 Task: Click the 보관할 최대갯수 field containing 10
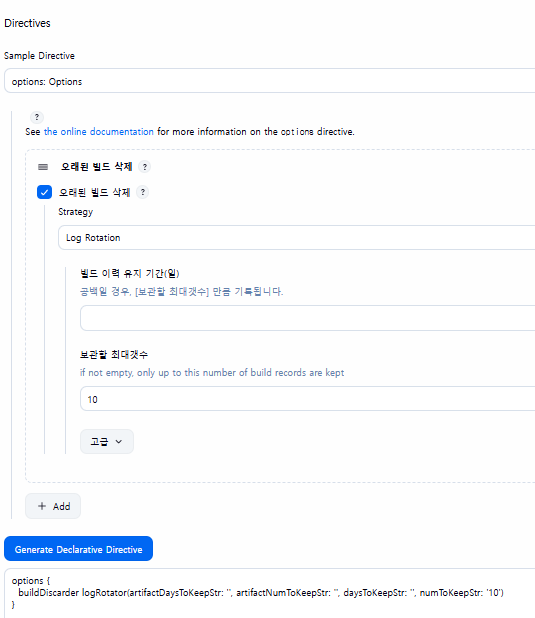pyautogui.click(x=308, y=399)
